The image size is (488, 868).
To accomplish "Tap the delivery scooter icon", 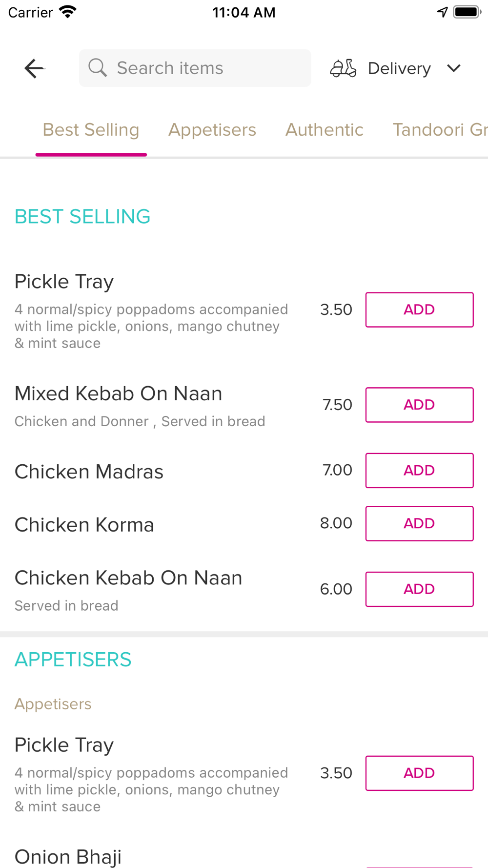I will 343,68.
